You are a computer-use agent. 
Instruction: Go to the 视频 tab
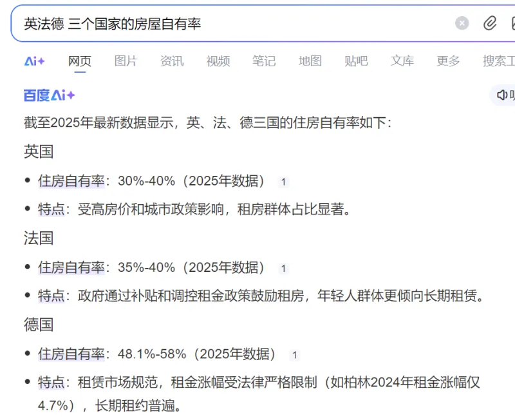tap(218, 61)
